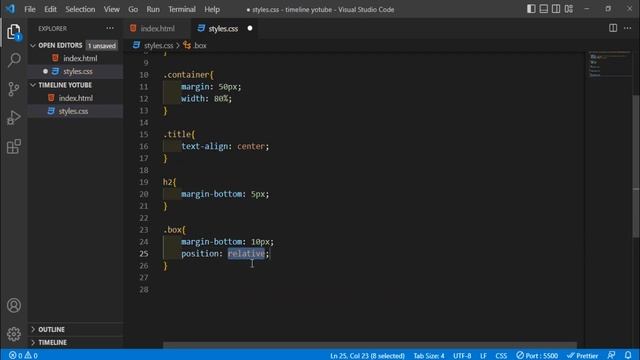Open the Accounts menu icon
Viewport: 640px width, 360px height.
[14, 305]
